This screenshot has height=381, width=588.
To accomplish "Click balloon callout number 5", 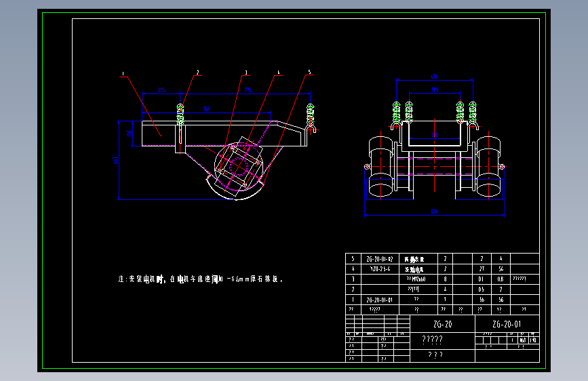I will point(309,72).
